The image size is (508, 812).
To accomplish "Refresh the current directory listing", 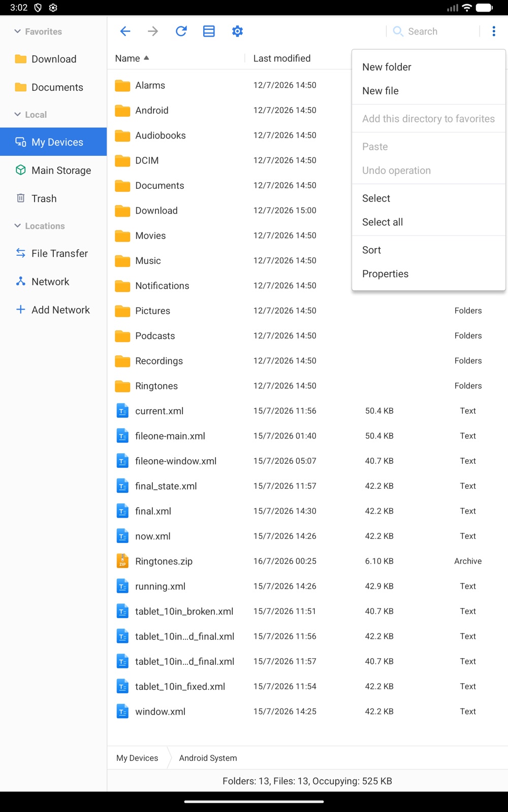I will pos(181,31).
